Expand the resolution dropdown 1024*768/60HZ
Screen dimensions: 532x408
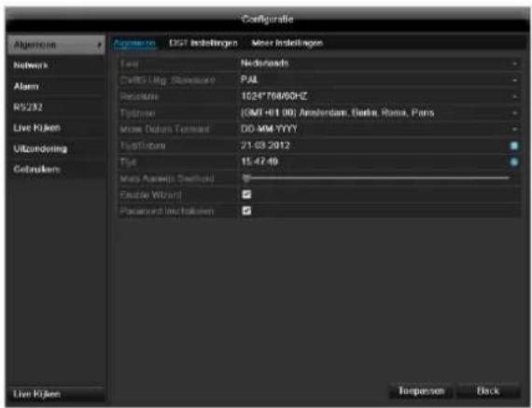coord(379,96)
